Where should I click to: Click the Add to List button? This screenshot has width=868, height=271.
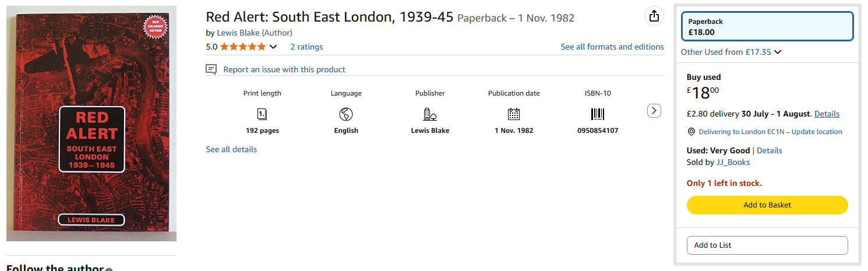pyautogui.click(x=767, y=245)
